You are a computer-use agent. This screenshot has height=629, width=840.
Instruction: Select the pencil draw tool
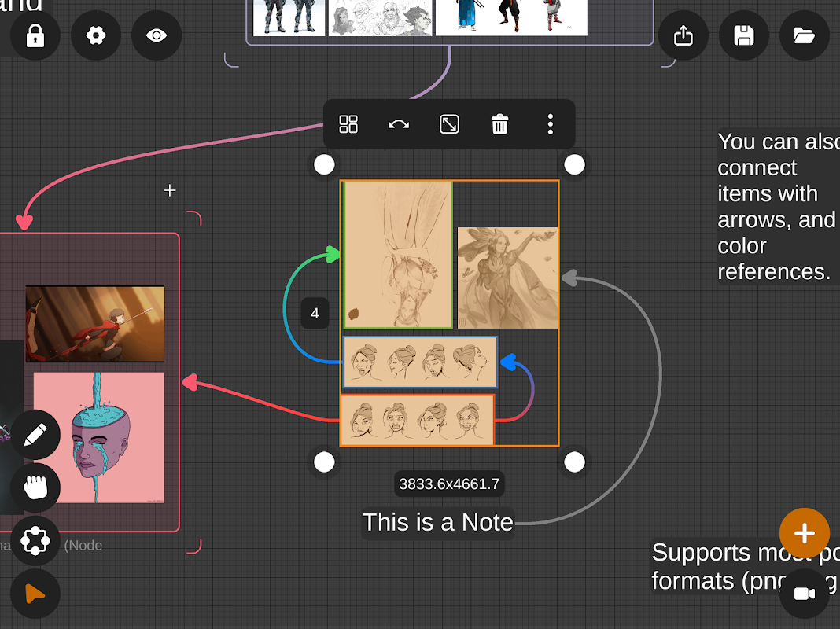coord(35,434)
